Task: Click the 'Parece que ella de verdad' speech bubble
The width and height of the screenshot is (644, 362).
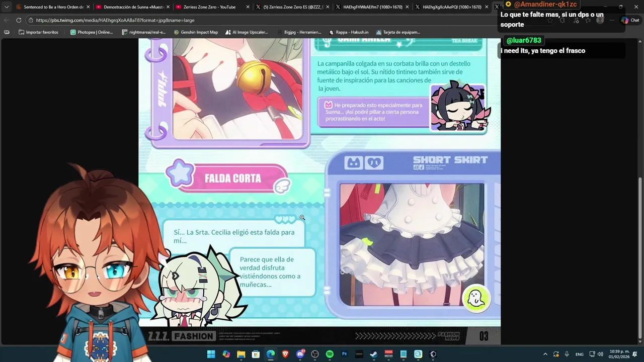Action: coord(272,272)
